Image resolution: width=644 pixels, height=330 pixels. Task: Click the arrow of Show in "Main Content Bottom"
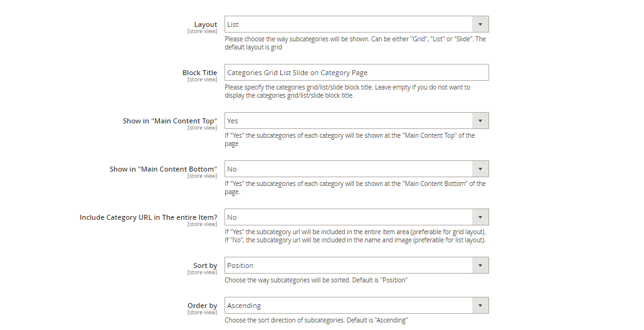pos(480,169)
